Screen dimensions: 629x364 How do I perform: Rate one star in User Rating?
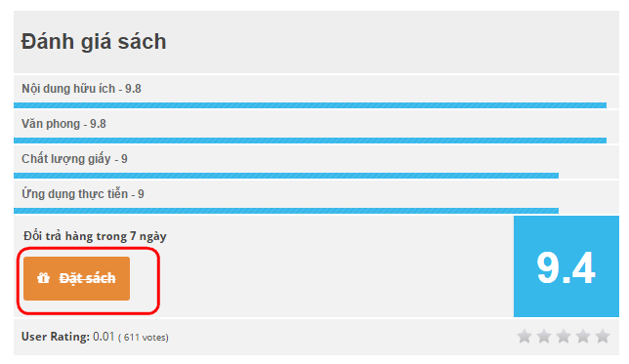[524, 336]
